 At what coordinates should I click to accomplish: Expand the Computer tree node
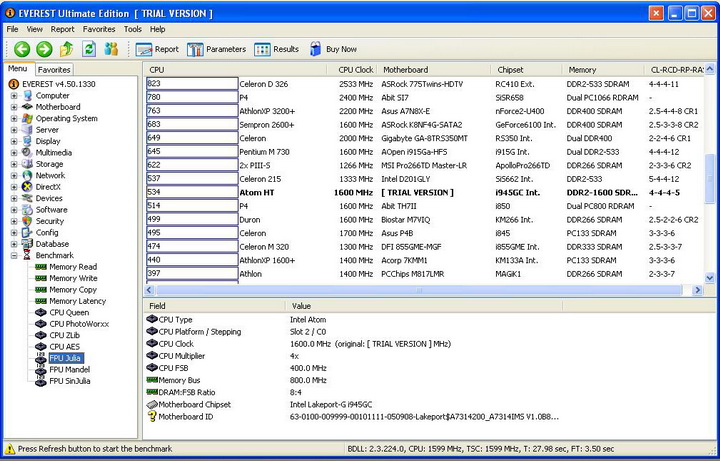[14, 96]
